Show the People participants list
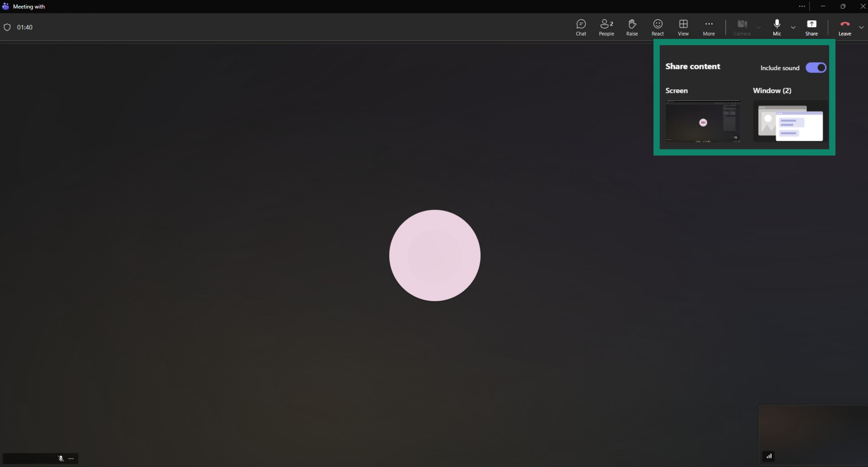Screen dimensions: 868x467 point(606,27)
